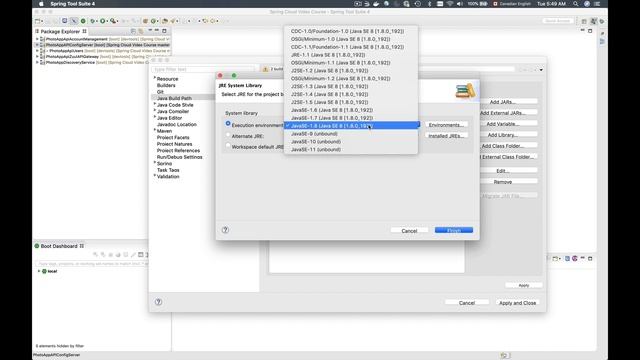This screenshot has height=360, width=640.
Task: Expand the PhotoAppApiUsers project
Action: pyautogui.click(x=37, y=51)
